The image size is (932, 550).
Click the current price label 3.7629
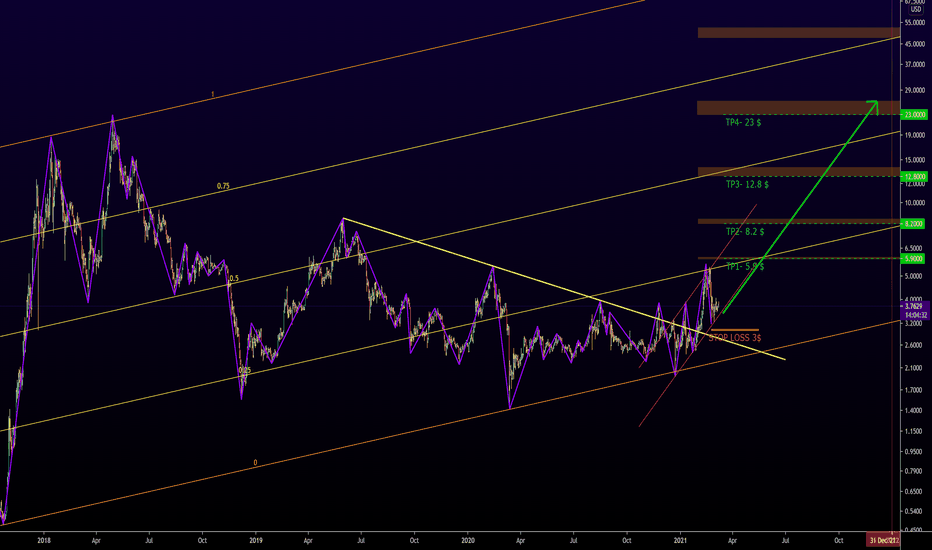pos(914,307)
